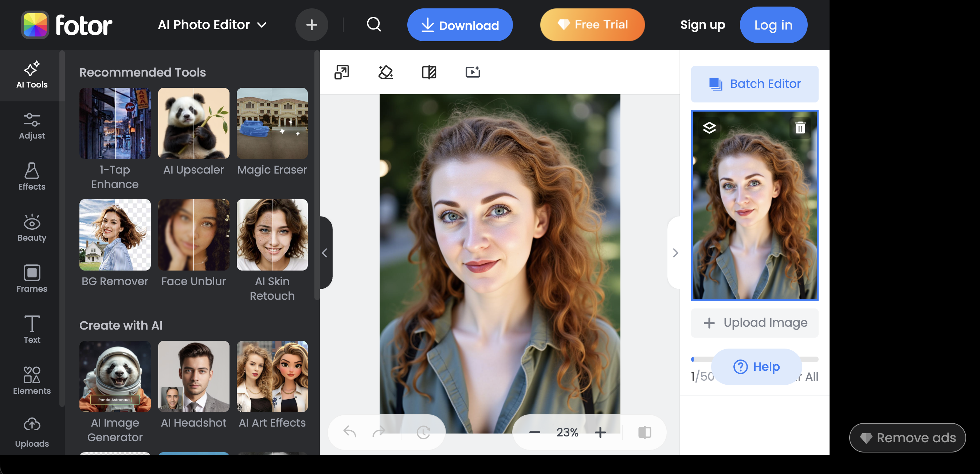
Task: Open the layers icon on image thumbnail
Action: (x=709, y=128)
